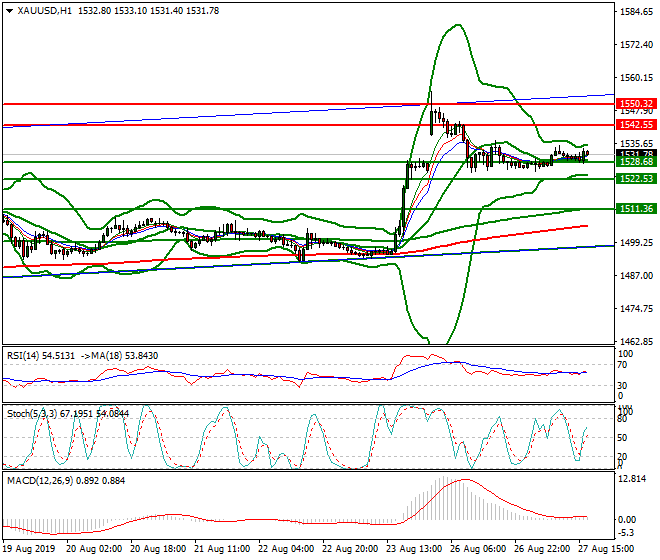Click the 19 Aug 2019 date label

[x=29, y=549]
